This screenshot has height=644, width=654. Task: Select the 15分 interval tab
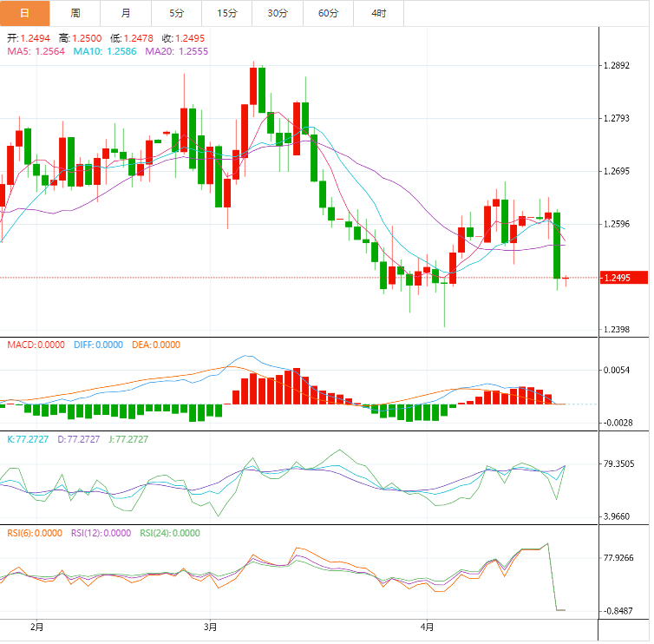(x=226, y=13)
